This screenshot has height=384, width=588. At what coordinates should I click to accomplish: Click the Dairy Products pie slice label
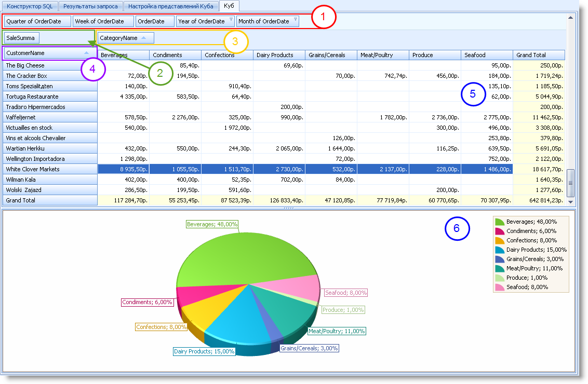coord(204,351)
